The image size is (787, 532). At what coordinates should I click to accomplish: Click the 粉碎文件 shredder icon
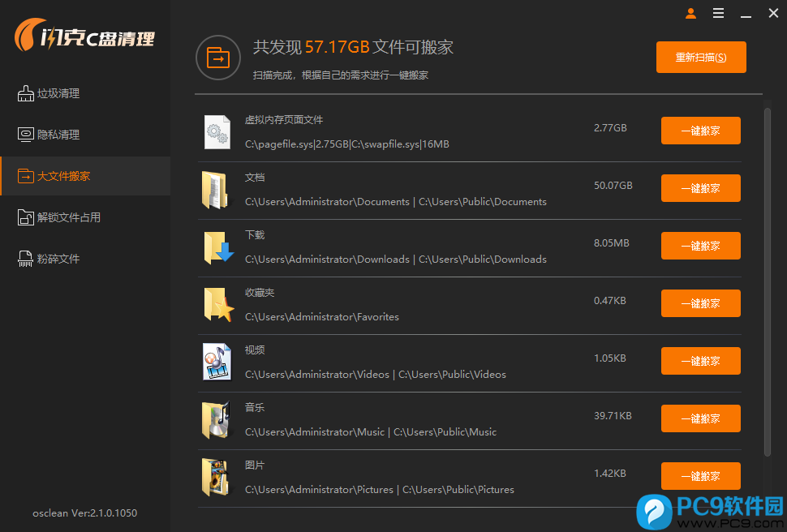(26, 259)
